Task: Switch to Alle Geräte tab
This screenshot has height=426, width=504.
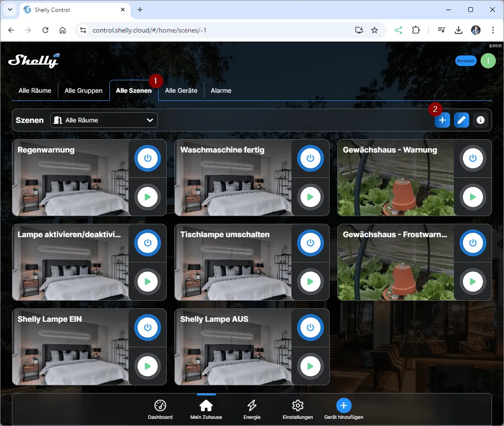Action: pyautogui.click(x=181, y=90)
